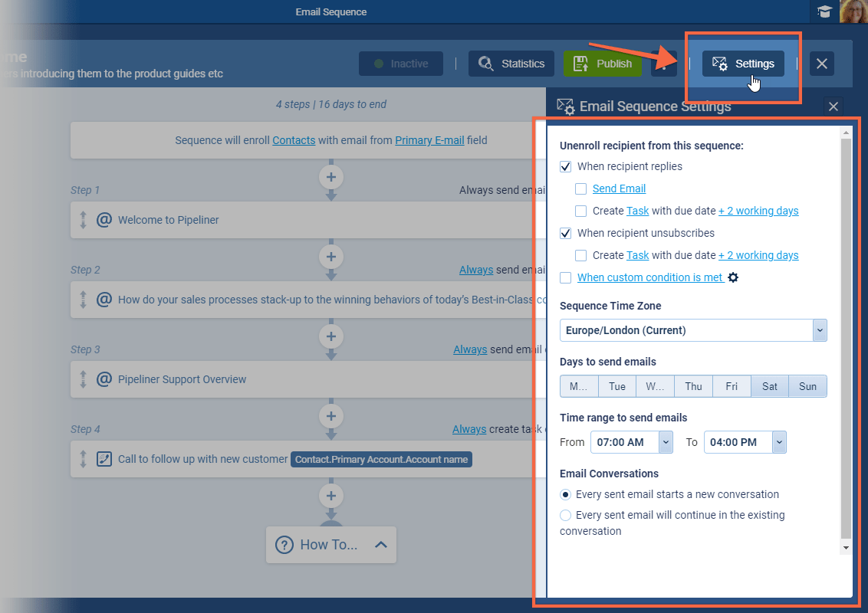Click the settings panel vertical scrollbar

[x=846, y=337]
